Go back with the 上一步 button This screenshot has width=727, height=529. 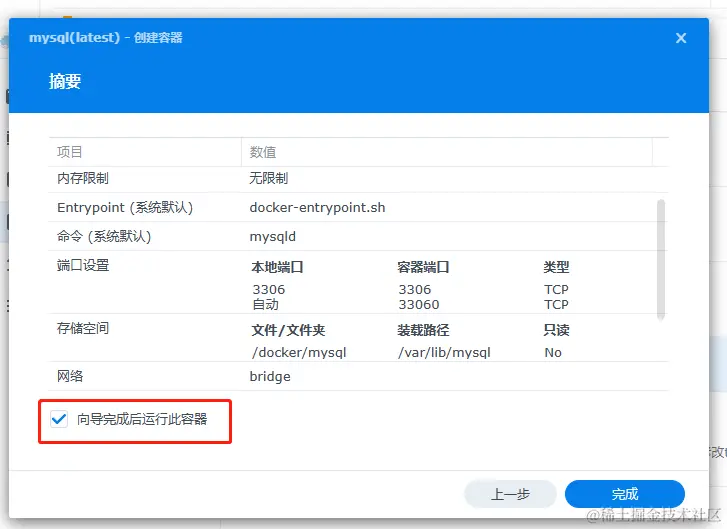tap(510, 494)
